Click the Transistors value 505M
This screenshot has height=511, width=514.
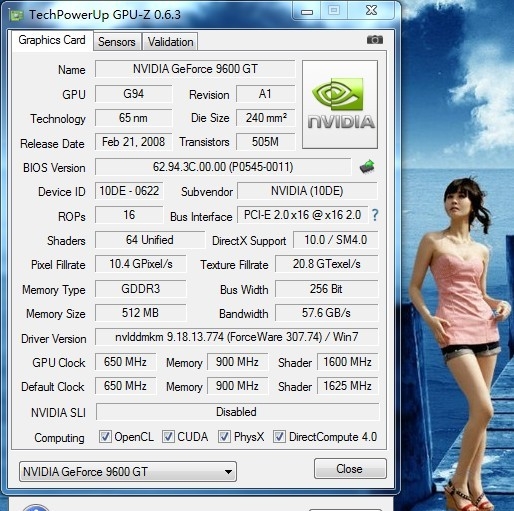(265, 142)
